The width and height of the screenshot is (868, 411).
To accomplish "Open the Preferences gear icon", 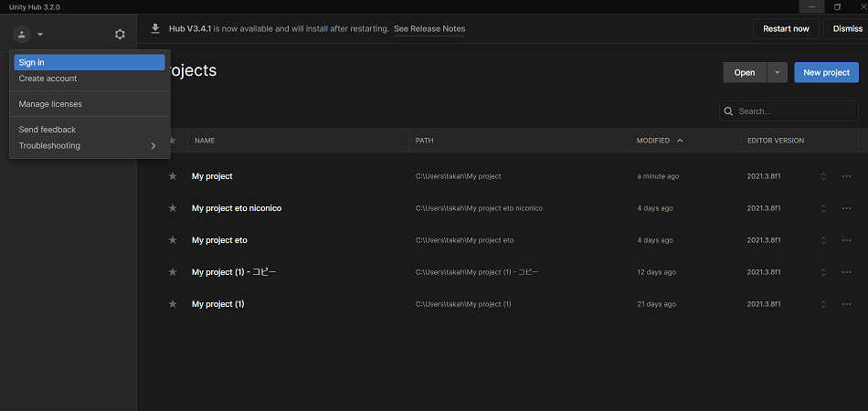I will (120, 35).
